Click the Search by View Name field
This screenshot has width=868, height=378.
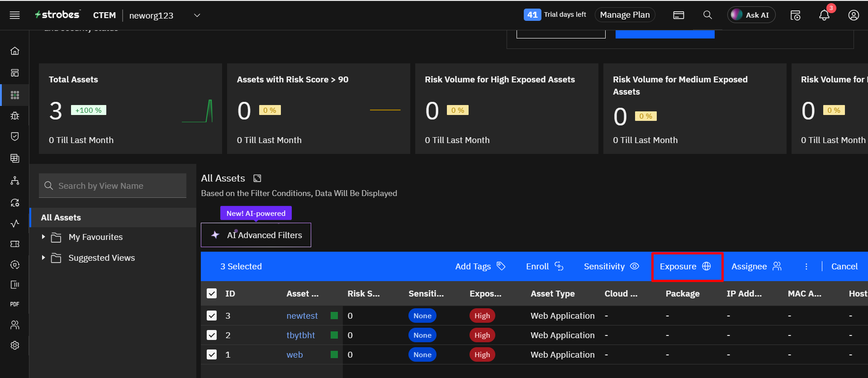pos(113,186)
